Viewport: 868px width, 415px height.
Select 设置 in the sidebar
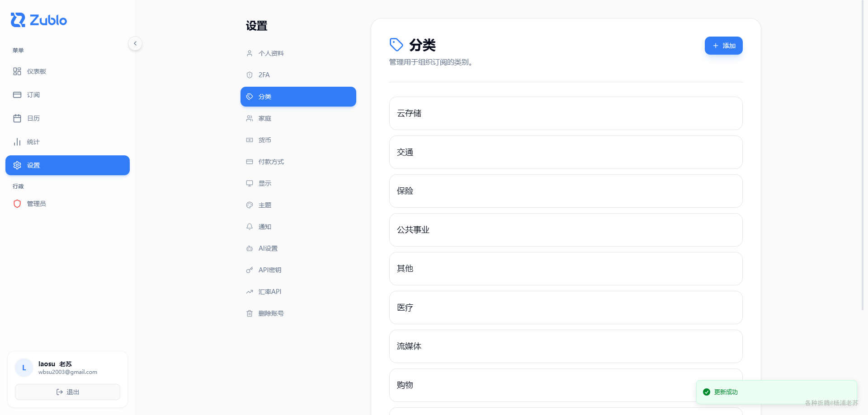point(67,165)
